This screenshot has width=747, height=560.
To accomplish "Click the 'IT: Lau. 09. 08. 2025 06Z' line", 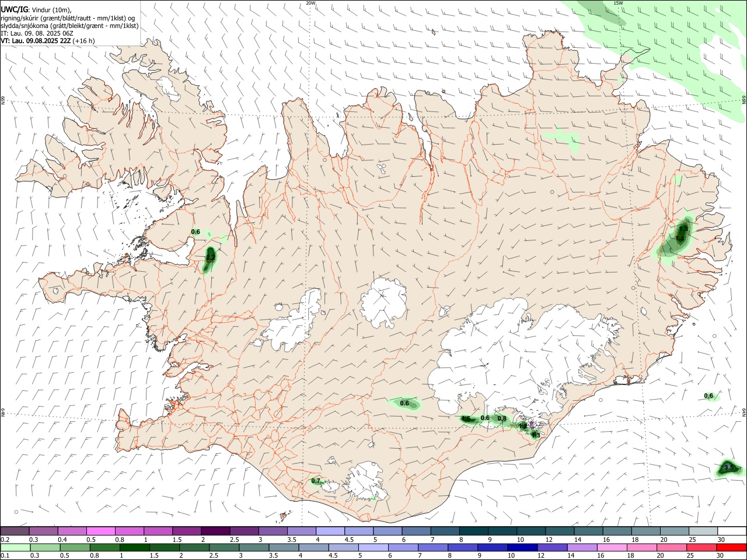I will pos(37,33).
